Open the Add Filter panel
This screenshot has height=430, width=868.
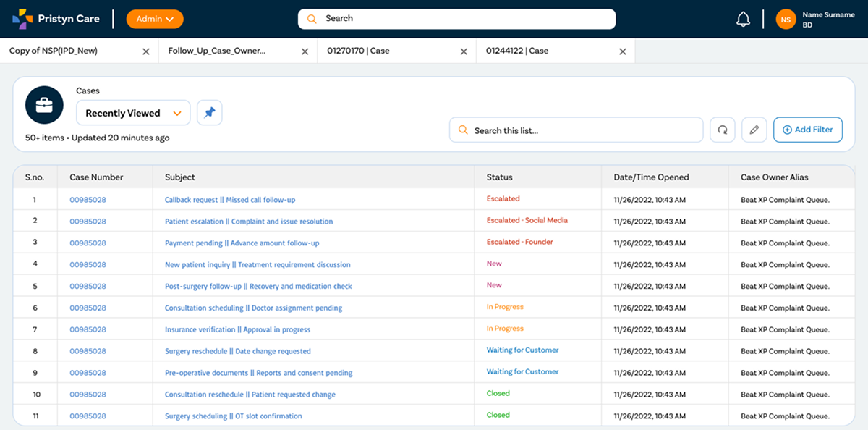[807, 130]
